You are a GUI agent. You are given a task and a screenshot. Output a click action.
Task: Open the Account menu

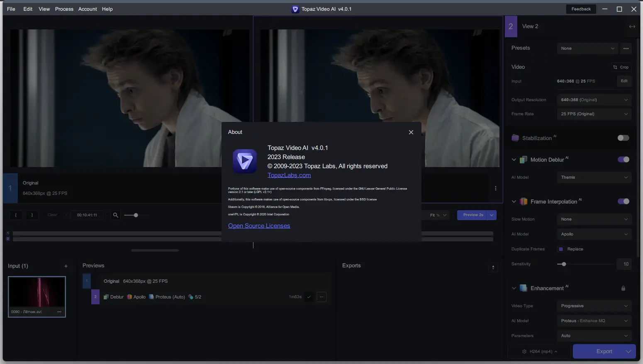pos(88,9)
